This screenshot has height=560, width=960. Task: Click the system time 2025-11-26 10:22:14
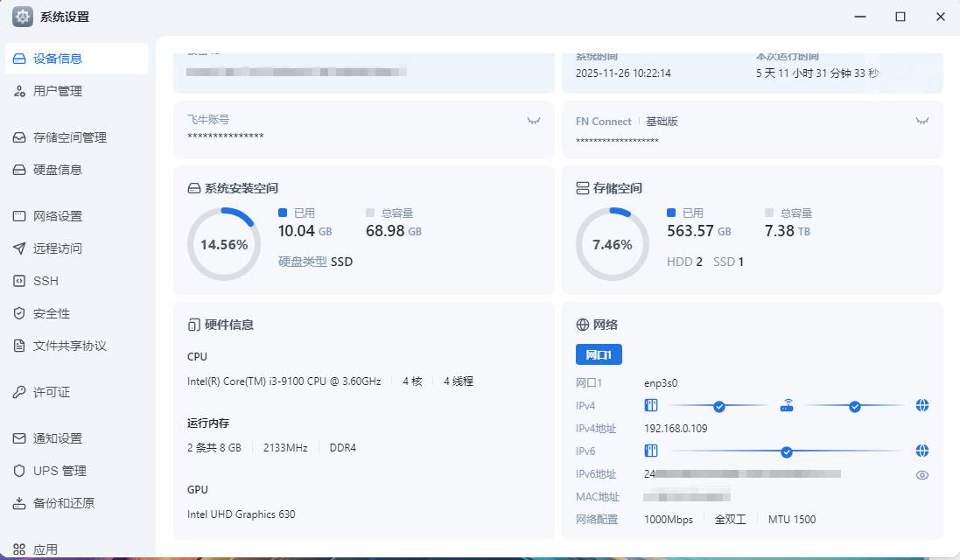tap(623, 73)
